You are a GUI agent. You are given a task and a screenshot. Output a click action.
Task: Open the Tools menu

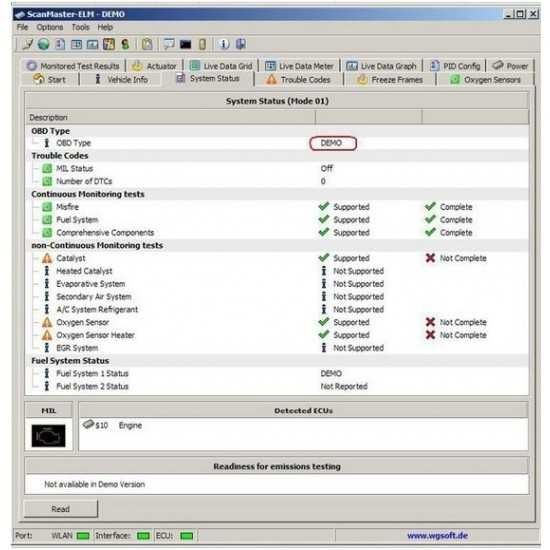pyautogui.click(x=80, y=27)
